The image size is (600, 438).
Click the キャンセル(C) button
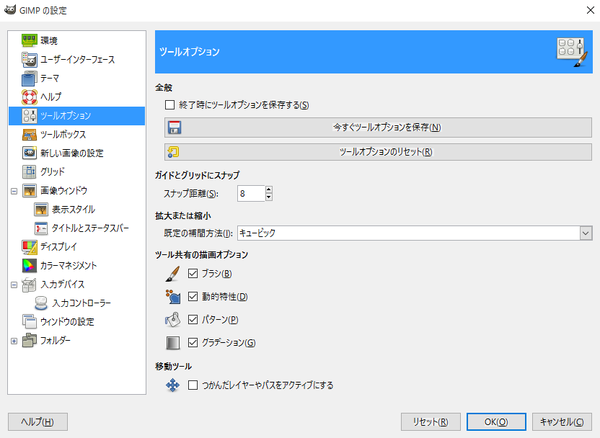point(562,422)
